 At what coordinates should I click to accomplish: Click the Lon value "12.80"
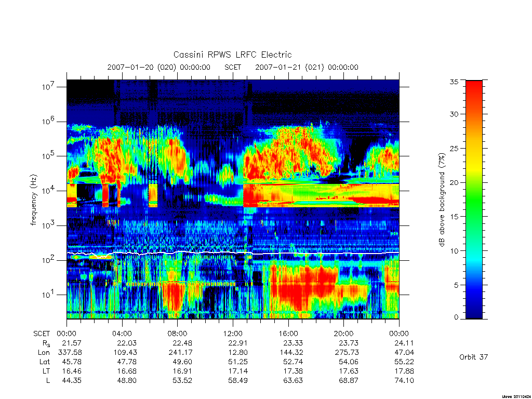click(x=238, y=353)
